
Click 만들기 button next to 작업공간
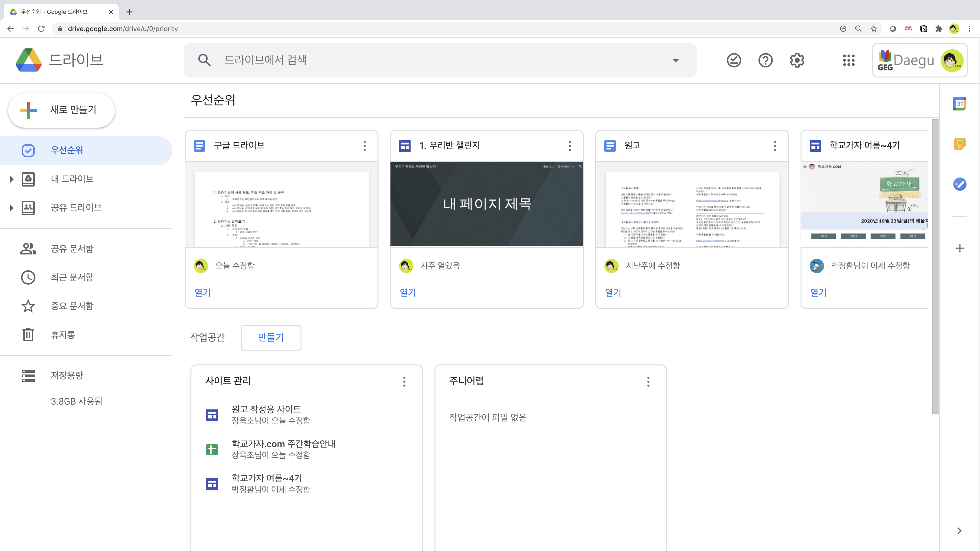pyautogui.click(x=271, y=337)
